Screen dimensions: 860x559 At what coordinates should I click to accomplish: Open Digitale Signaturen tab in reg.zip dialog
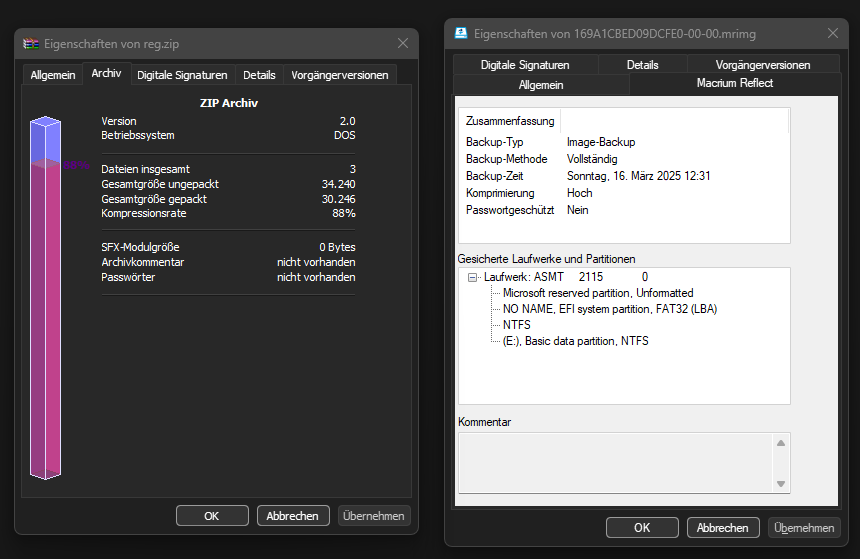coord(182,75)
